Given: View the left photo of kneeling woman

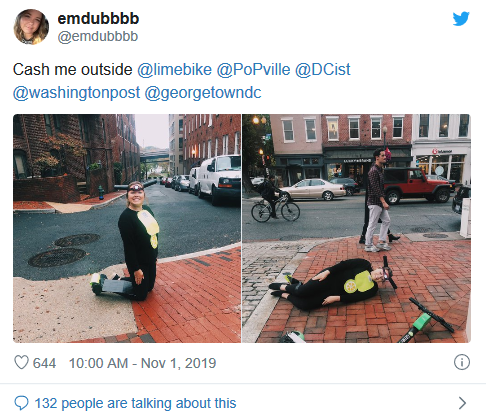Looking at the screenshot, I should coord(127,229).
